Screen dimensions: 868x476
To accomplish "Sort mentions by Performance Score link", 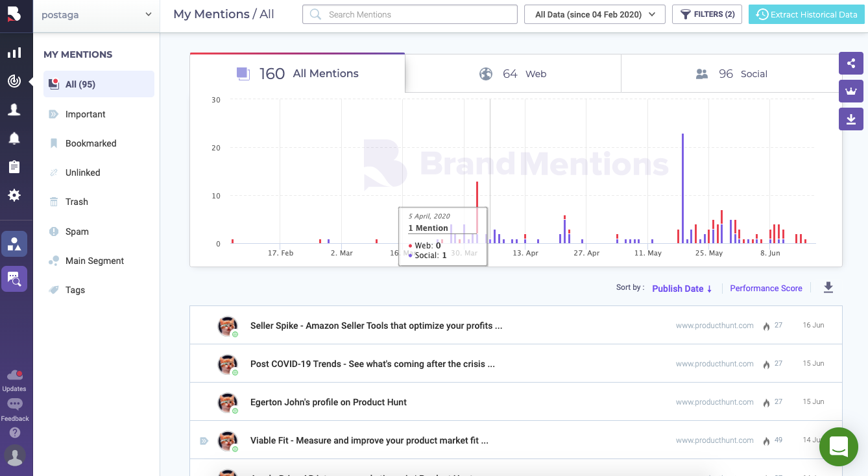I will pyautogui.click(x=766, y=288).
